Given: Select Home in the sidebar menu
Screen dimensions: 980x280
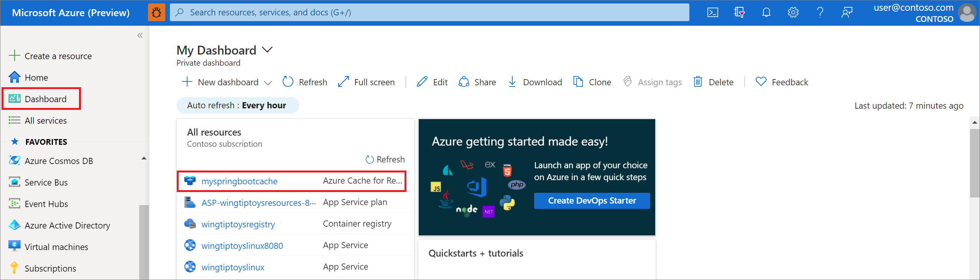Looking at the screenshot, I should pyautogui.click(x=36, y=78).
